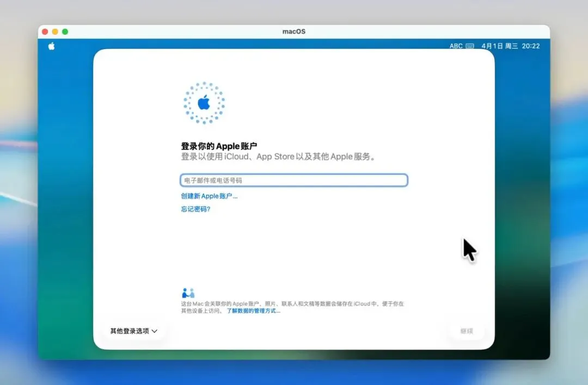Click the 创建新 Apple 账户 link
Screen dimensions: 588x385
pos(209,196)
